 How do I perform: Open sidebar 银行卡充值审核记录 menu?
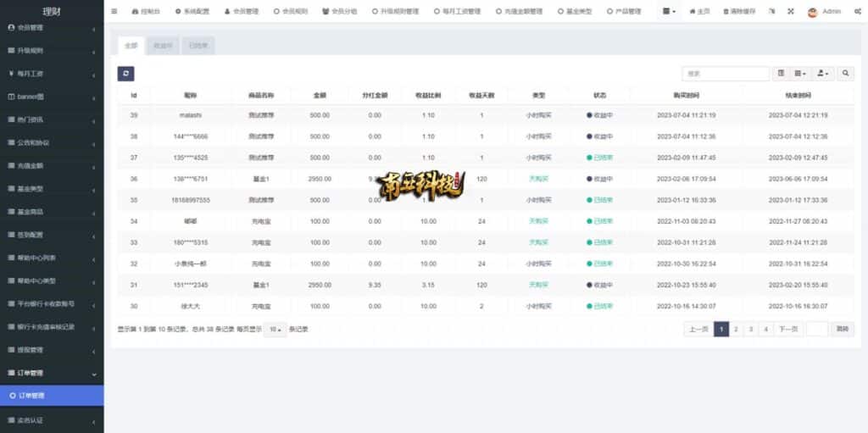coord(52,327)
